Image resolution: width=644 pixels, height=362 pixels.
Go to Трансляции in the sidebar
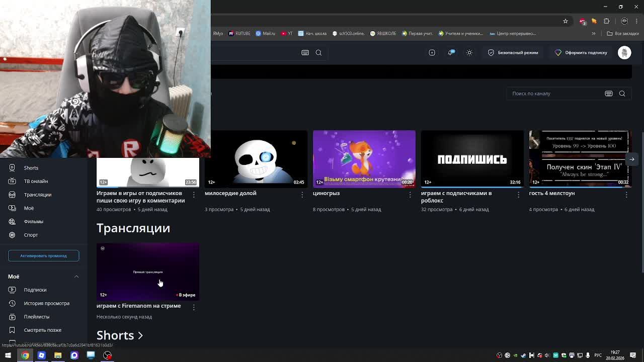(37, 195)
